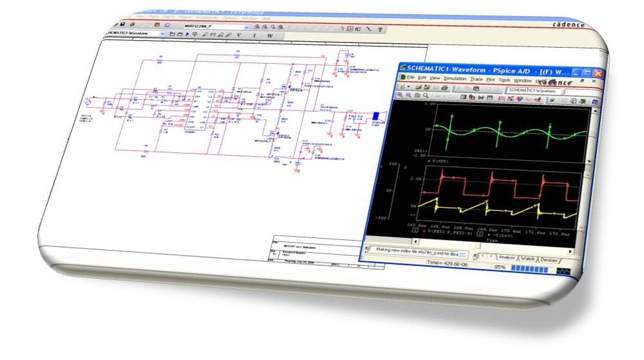Click the Log plot icon in PSpice toolbar
The width and height of the screenshot is (644, 360).
(463, 97)
